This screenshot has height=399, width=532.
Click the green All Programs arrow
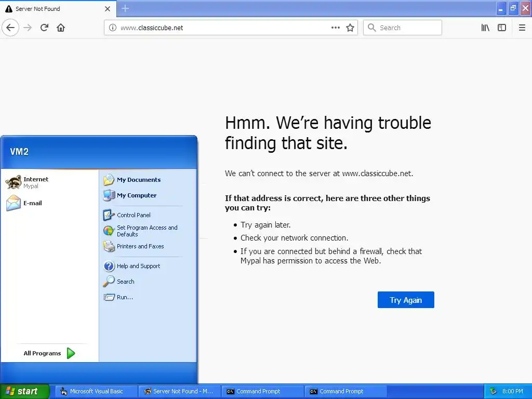pyautogui.click(x=71, y=353)
